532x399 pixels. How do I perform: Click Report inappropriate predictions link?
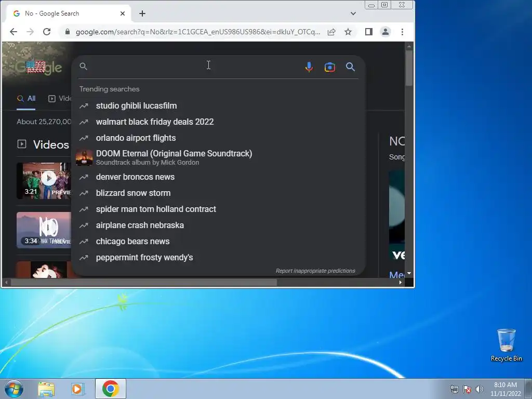[x=315, y=271]
